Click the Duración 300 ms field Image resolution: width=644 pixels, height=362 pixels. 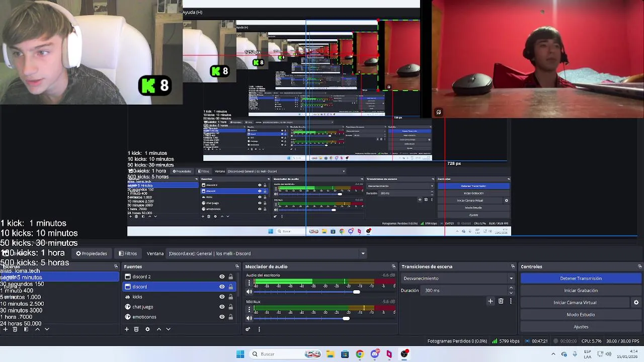[465, 290]
